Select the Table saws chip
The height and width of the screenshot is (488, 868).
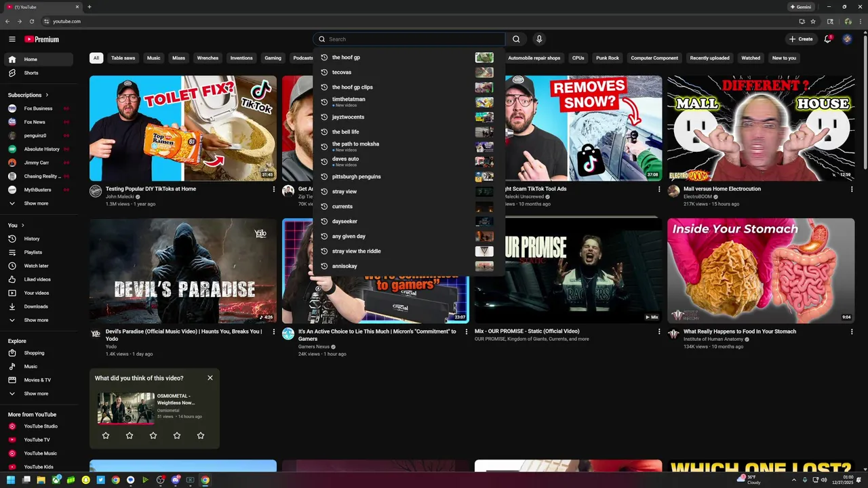123,58
